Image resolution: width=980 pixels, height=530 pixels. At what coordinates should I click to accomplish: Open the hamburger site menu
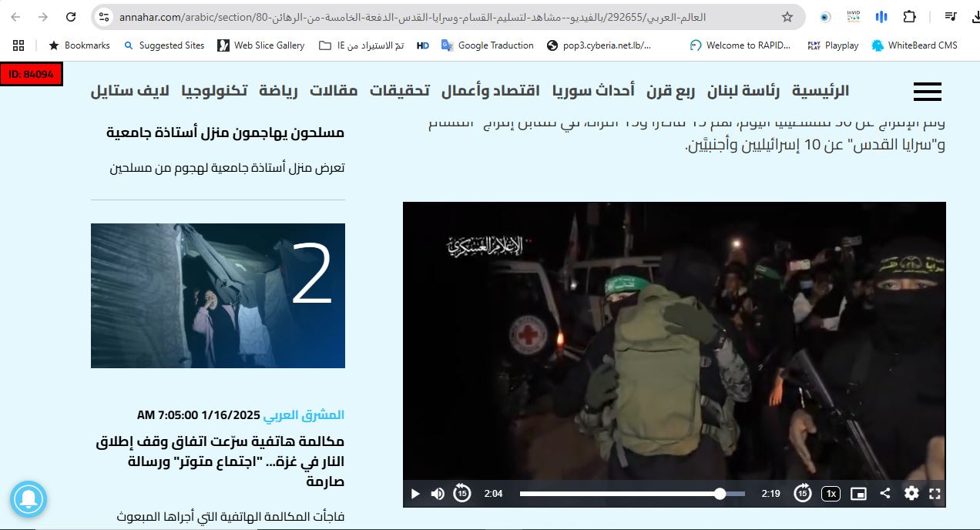pos(927,92)
